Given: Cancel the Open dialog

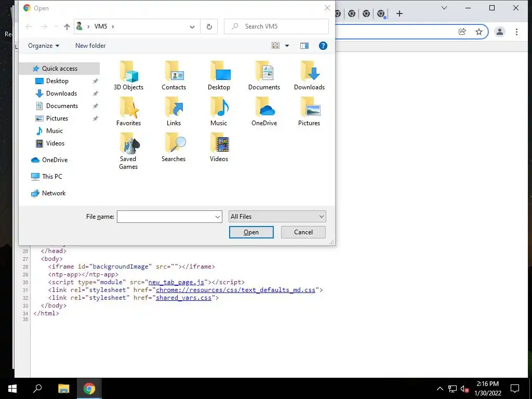Looking at the screenshot, I should tap(303, 232).
